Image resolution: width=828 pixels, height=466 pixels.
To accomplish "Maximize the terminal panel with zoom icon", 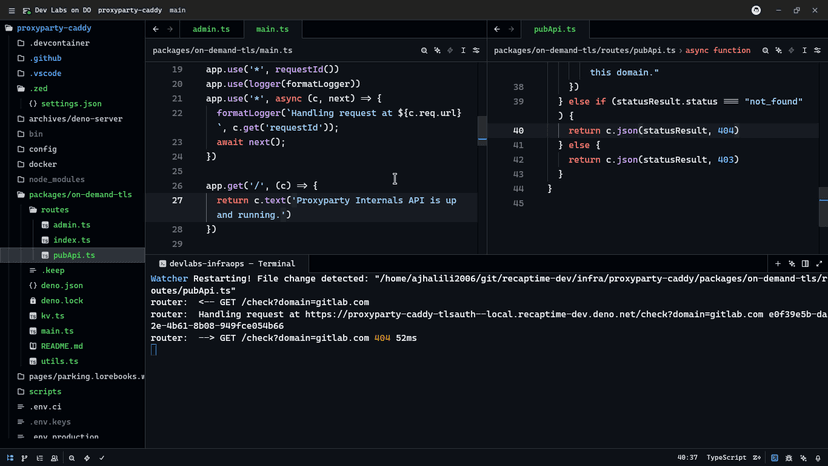I will [819, 264].
